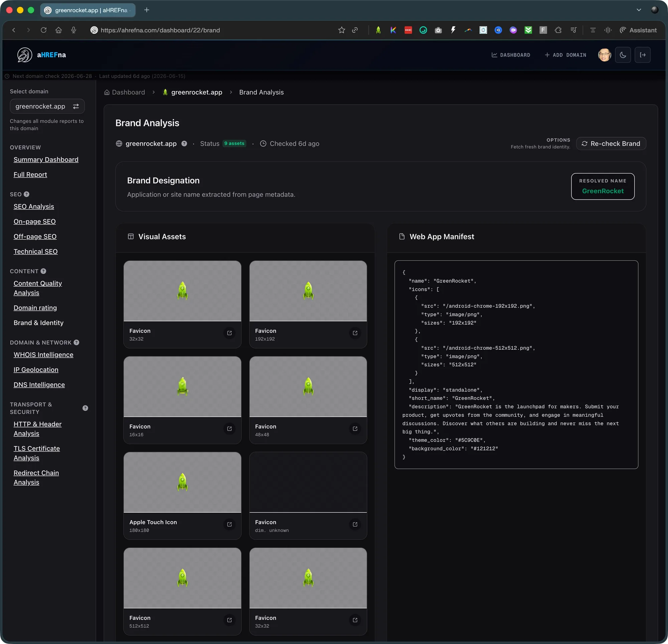Open DASHBOARD in top navigation

coord(511,55)
